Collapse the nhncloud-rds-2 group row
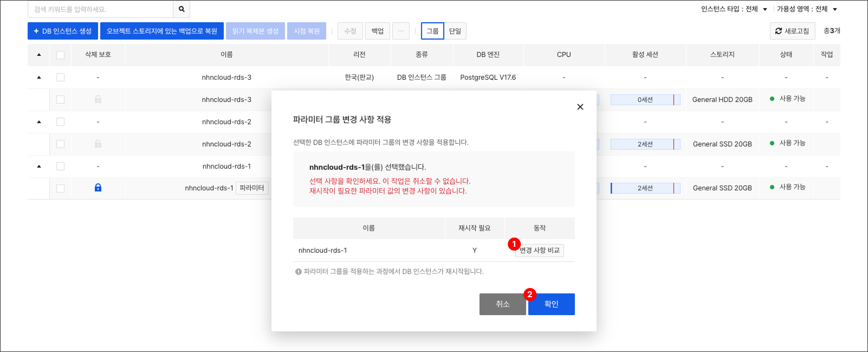The height and width of the screenshot is (352, 868). pos(39,122)
